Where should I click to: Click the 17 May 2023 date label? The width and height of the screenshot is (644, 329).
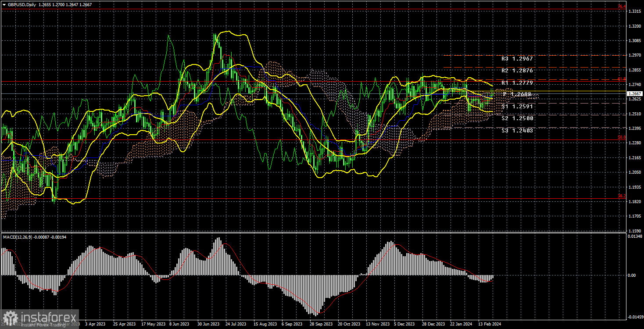click(x=153, y=324)
